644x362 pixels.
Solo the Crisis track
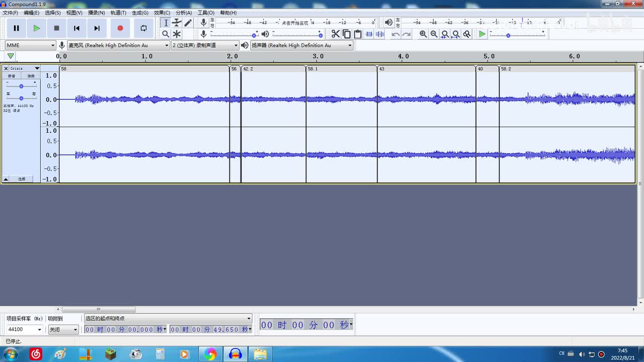coord(31,76)
